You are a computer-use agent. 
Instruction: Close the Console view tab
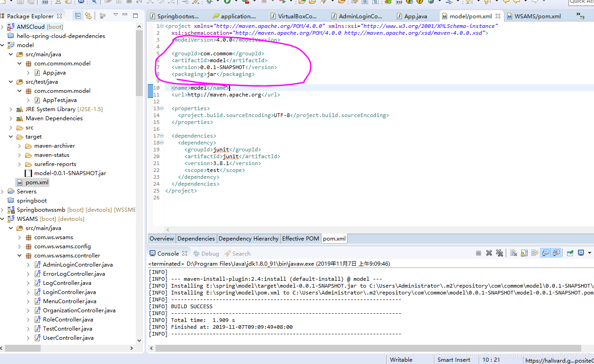click(185, 253)
